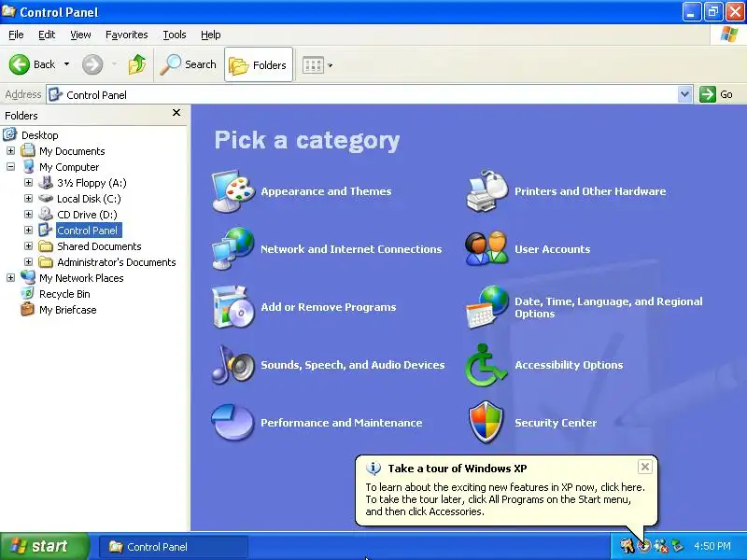Click the Accessibility Options wheelchair icon

[x=486, y=365]
